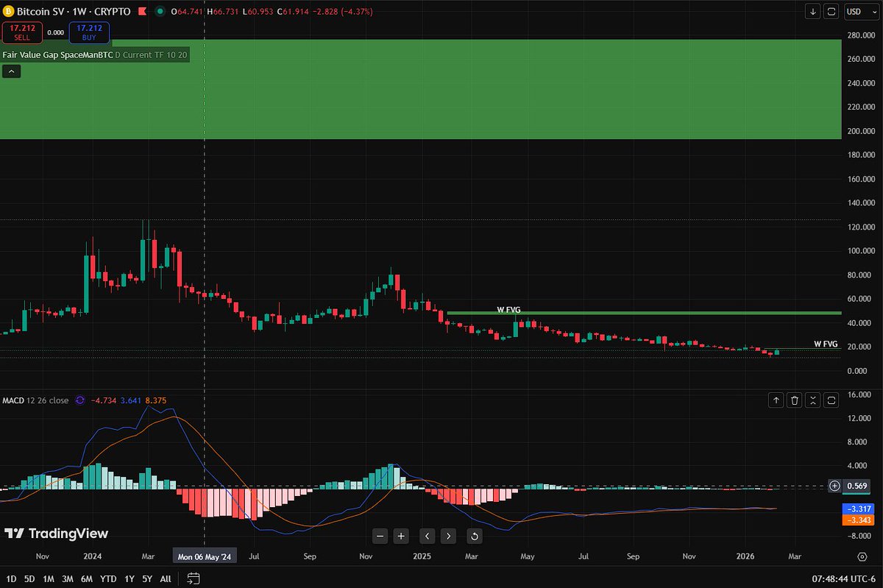Screen dimensions: 883x588
Task: Open the go-to-date calendar icon
Action: point(194,579)
